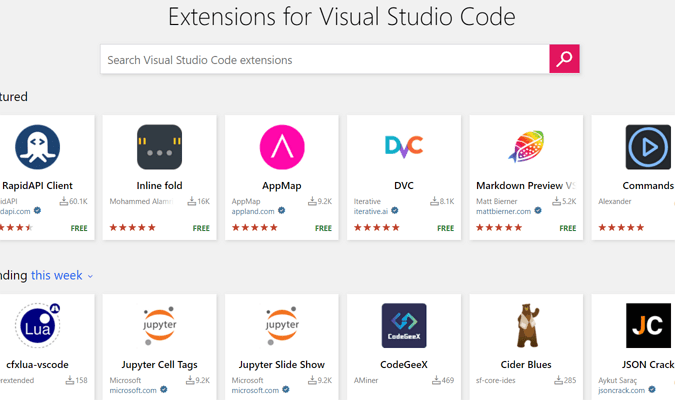This screenshot has height=400, width=675.
Task: Open the Markdown Preview fish icon
Action: pyautogui.click(x=526, y=146)
